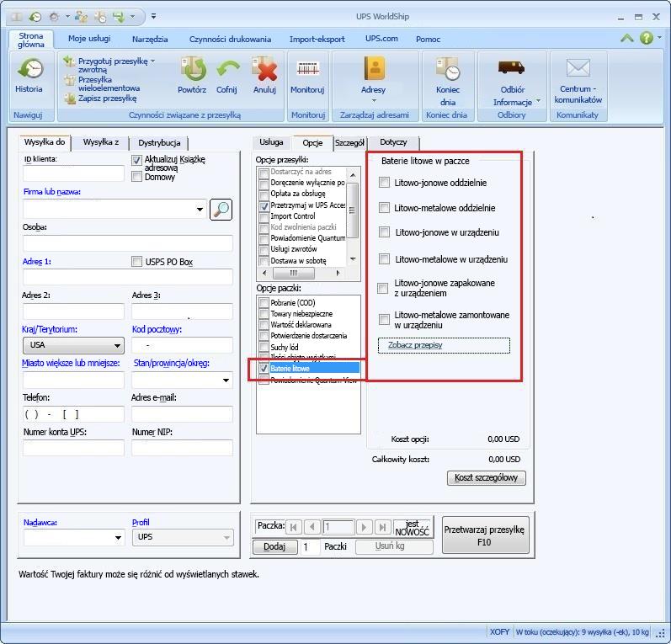The width and height of the screenshot is (671, 644).
Task: Open the Kraj/Terytorium USA dropdown
Action: point(117,345)
